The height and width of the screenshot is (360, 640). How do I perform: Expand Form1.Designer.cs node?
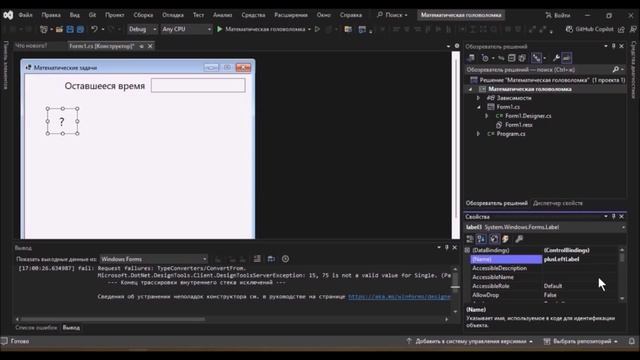(x=487, y=116)
